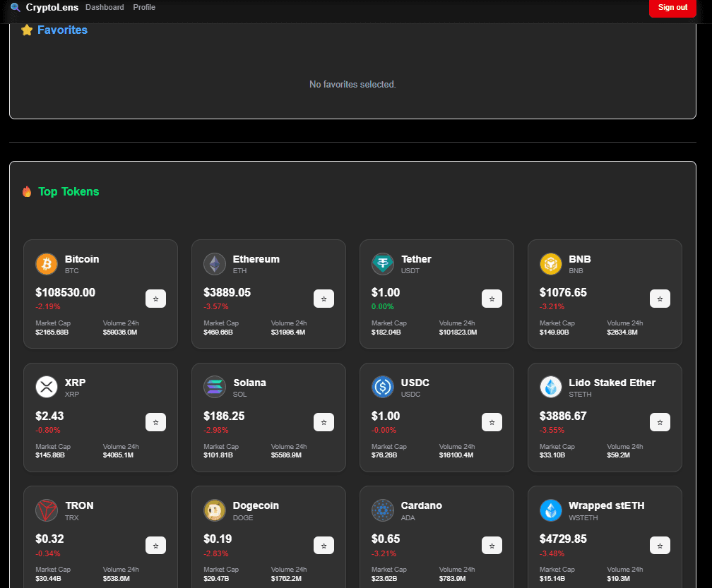Screen dimensions: 712x588
Task: Open the Profile nav item
Action: (x=144, y=7)
